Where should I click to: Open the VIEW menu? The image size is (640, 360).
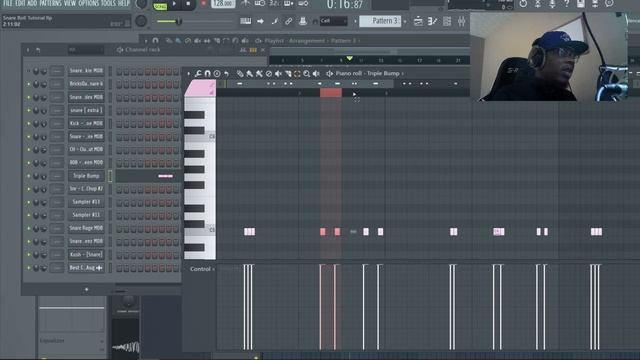point(69,3)
